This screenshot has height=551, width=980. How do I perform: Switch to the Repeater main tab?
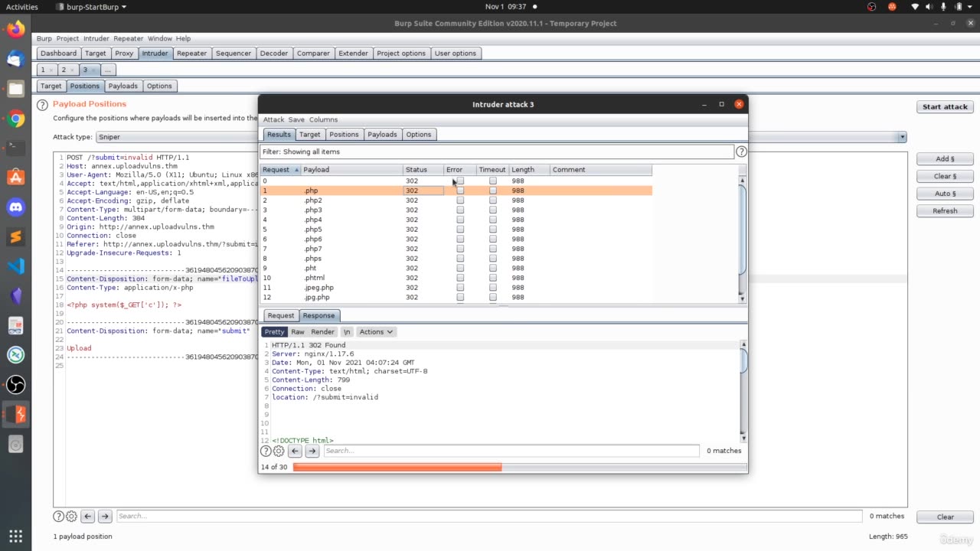coord(191,54)
